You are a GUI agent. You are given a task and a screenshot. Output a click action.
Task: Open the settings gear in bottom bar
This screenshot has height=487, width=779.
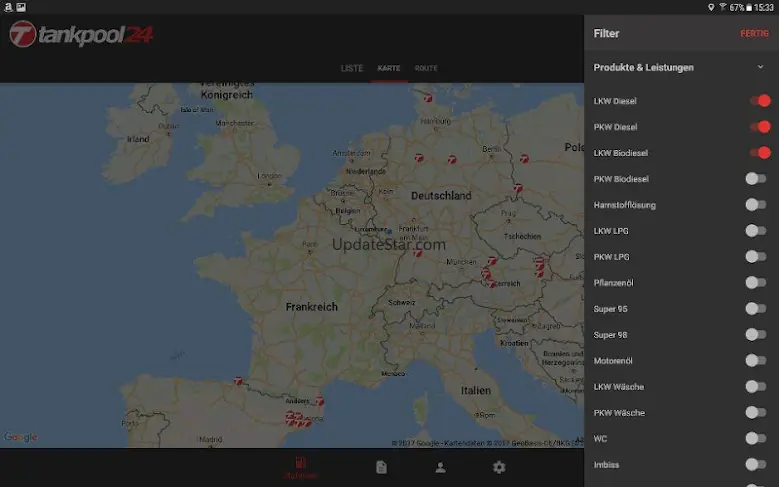click(499, 467)
